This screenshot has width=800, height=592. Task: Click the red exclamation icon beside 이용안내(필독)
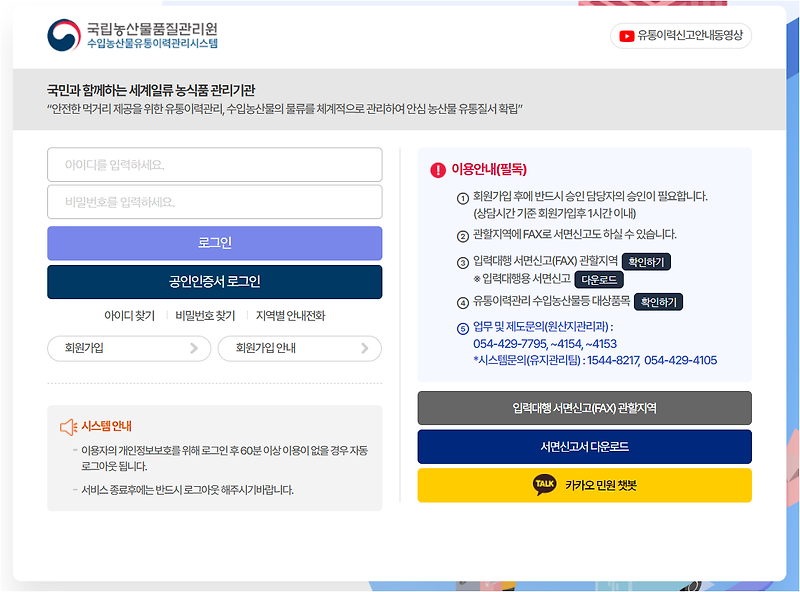[x=437, y=170]
